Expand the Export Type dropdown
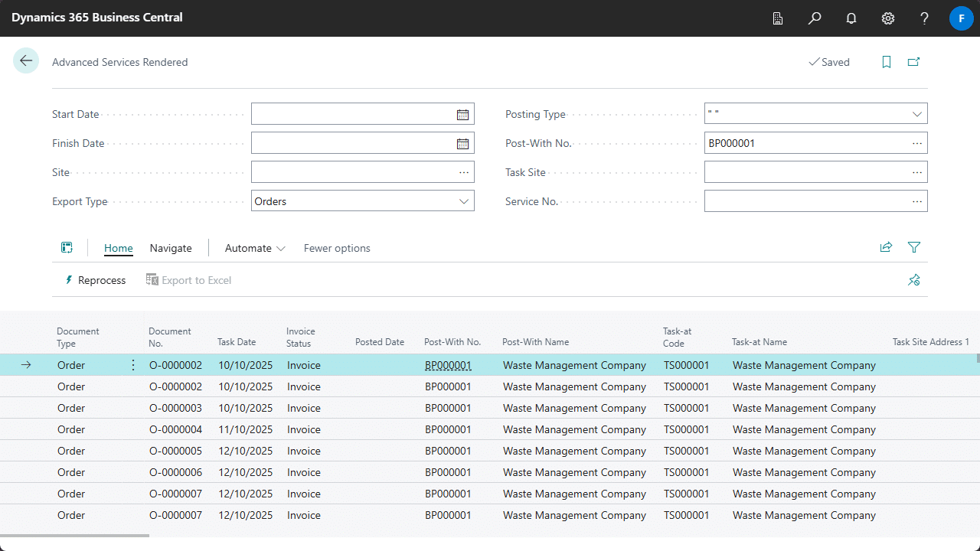This screenshot has width=980, height=551. click(x=463, y=201)
